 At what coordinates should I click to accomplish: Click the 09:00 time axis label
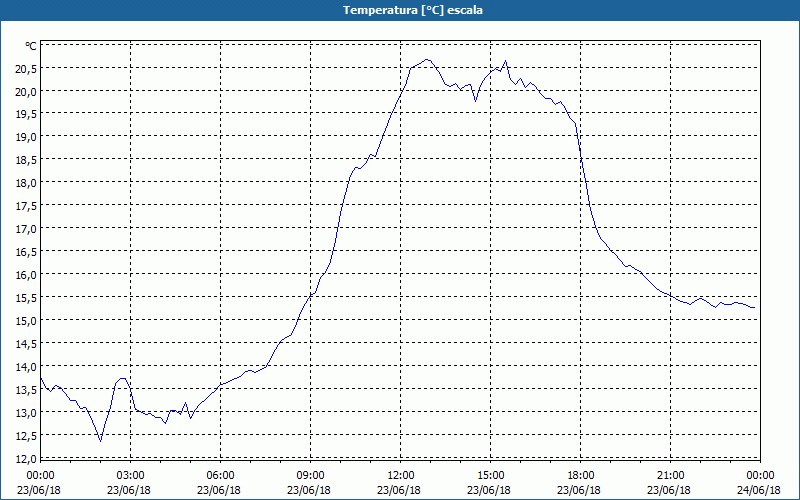pyautogui.click(x=311, y=476)
